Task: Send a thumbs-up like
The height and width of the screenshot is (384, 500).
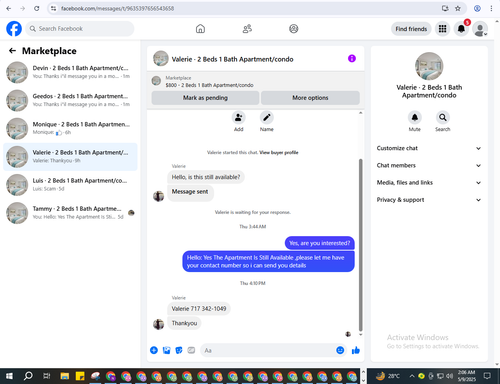Action: coord(356,350)
